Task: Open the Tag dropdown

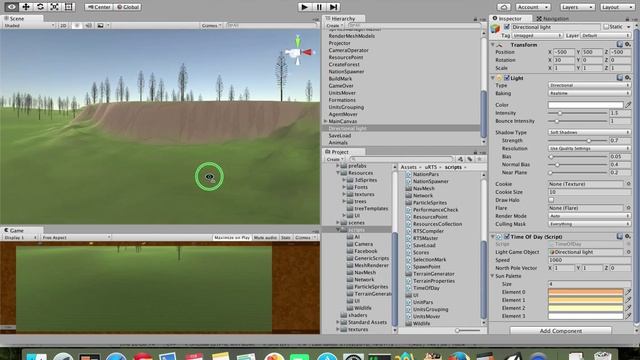Action: (x=538, y=36)
